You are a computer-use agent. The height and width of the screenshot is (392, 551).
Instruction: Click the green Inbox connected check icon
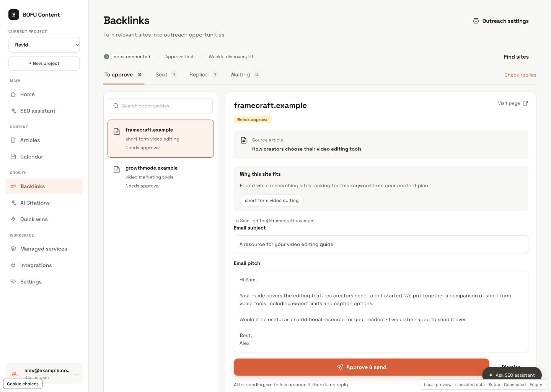click(106, 57)
